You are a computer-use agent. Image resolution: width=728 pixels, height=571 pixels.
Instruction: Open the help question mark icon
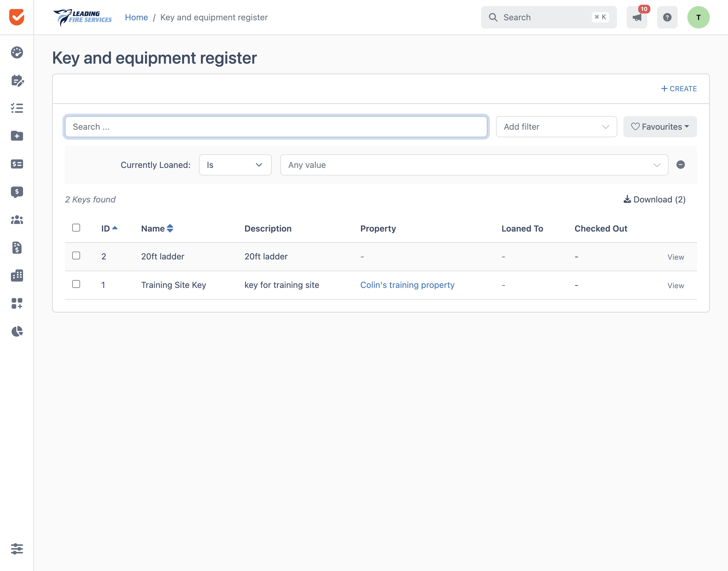click(667, 17)
